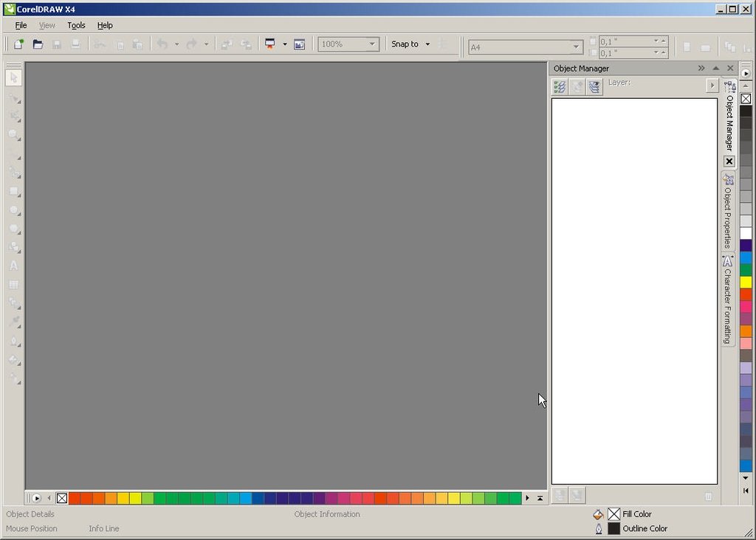Expand the Snap to dropdown
Screen dimensions: 756x540
[410, 44]
